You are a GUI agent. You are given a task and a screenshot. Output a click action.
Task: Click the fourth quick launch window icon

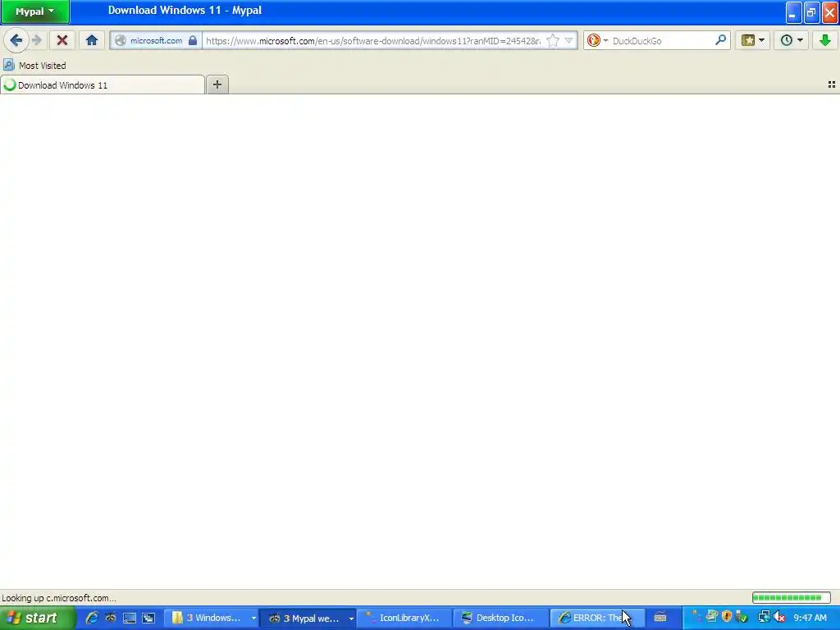tap(148, 619)
